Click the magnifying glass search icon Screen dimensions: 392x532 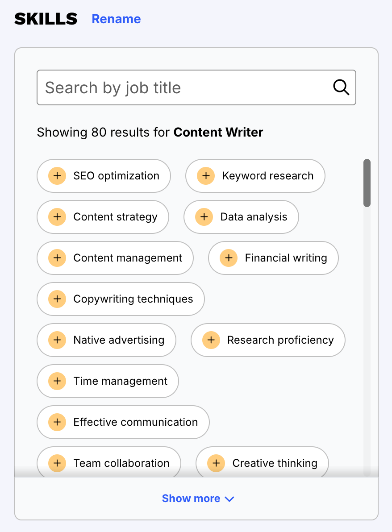(341, 87)
